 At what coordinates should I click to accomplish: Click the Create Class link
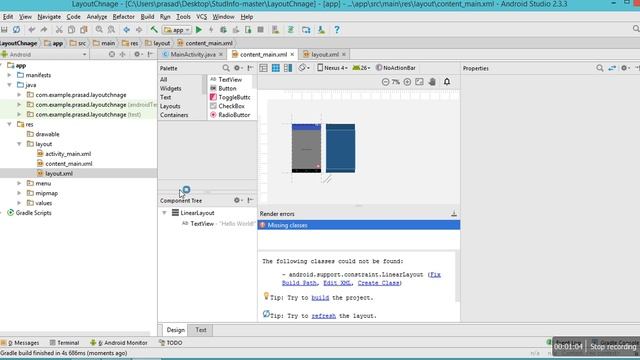tap(378, 283)
